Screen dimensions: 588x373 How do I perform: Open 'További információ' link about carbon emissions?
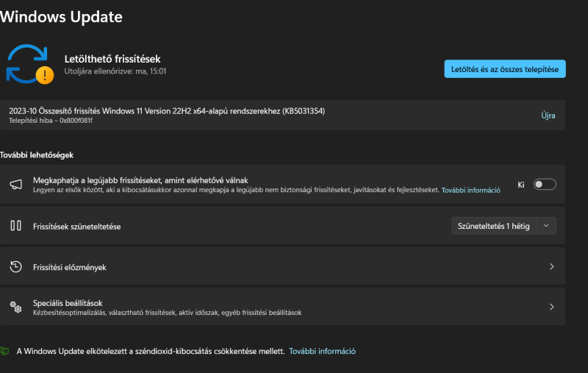coord(322,351)
